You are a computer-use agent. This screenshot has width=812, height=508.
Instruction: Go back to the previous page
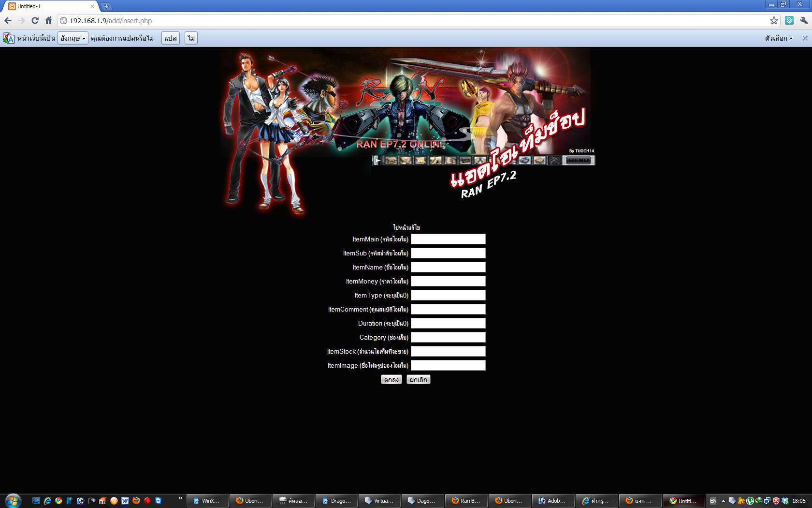point(8,20)
